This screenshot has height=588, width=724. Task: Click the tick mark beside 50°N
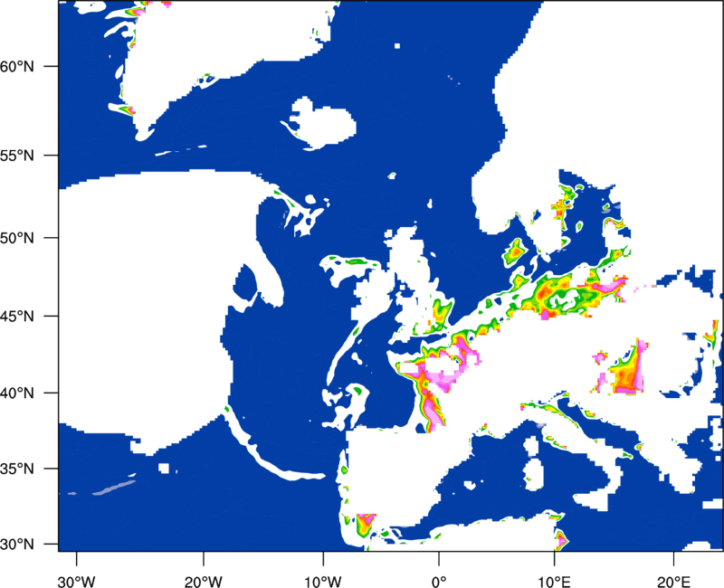point(52,238)
